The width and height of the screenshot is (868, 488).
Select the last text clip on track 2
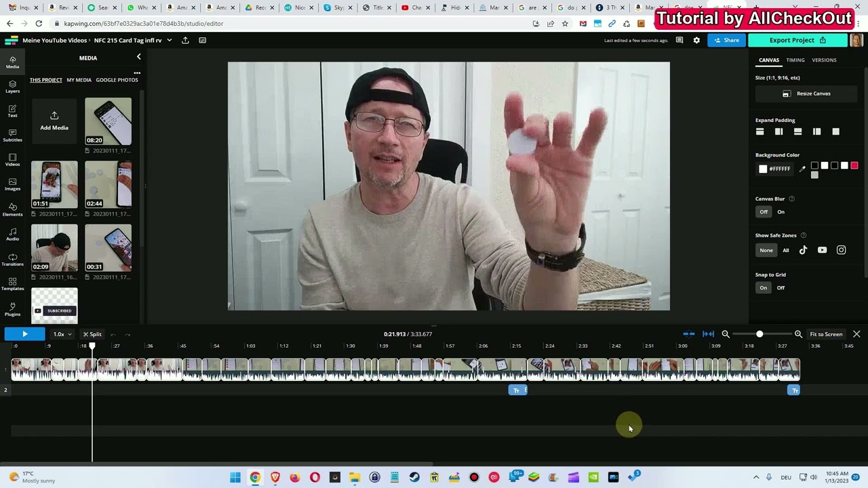(794, 390)
